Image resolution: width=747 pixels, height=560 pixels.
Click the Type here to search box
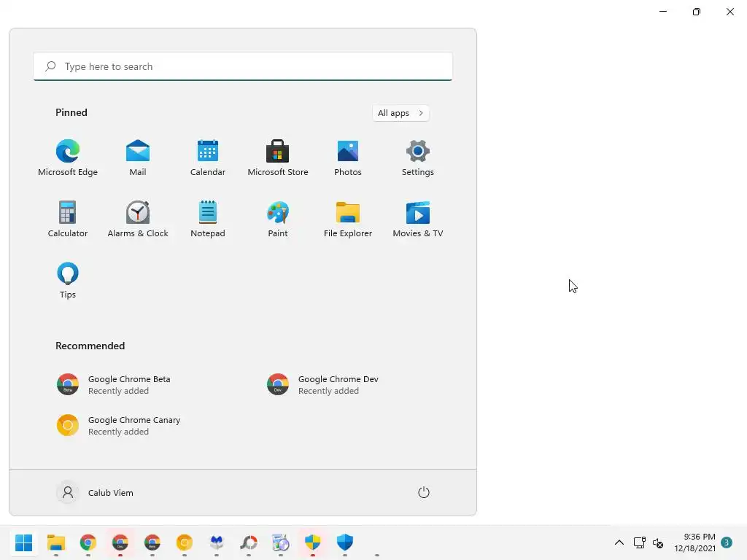tap(243, 66)
